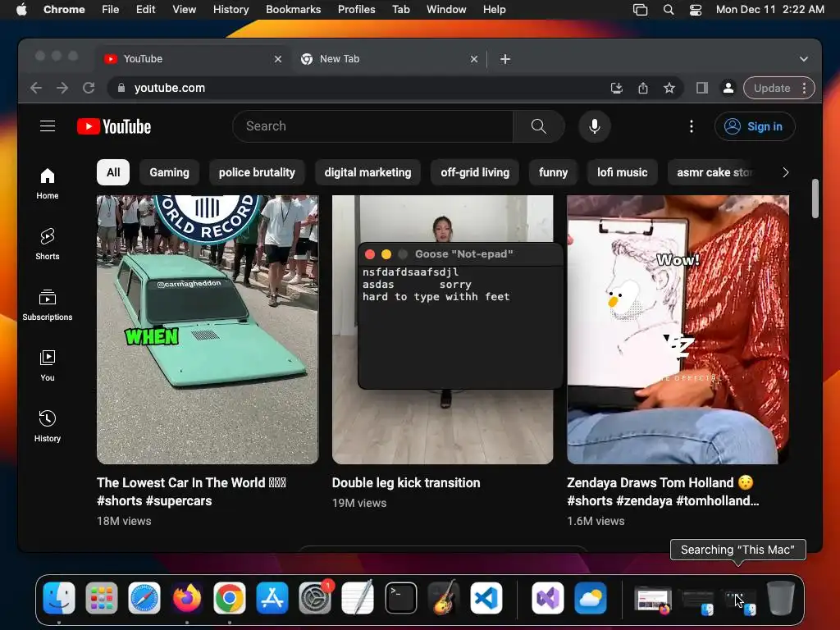The width and height of the screenshot is (840, 630).
Task: Go back using Chrome back arrow
Action: [36, 88]
